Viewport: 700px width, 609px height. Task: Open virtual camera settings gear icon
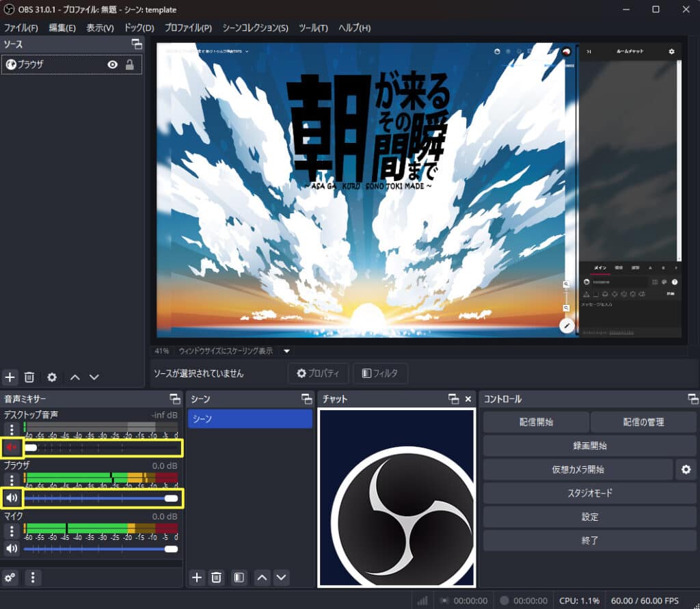686,470
